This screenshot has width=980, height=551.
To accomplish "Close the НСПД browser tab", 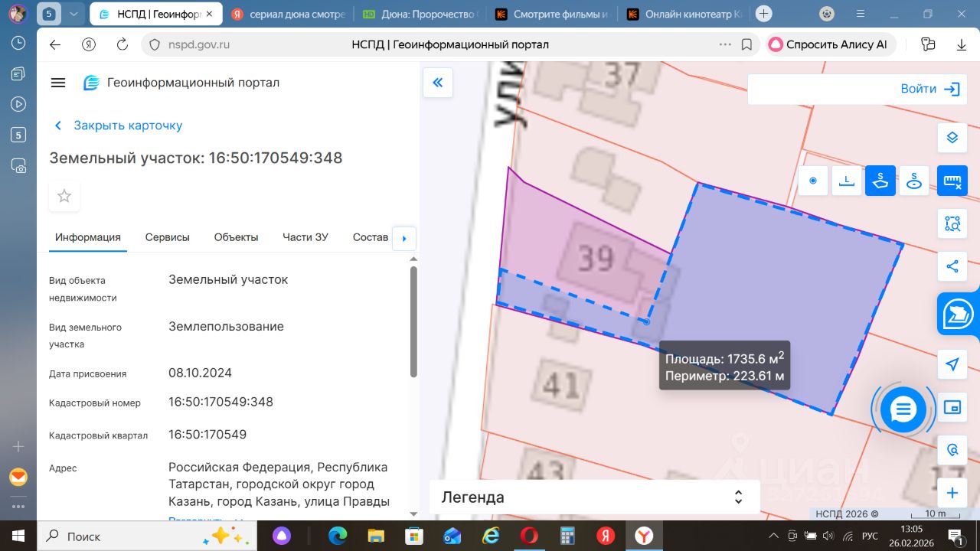I will (211, 14).
